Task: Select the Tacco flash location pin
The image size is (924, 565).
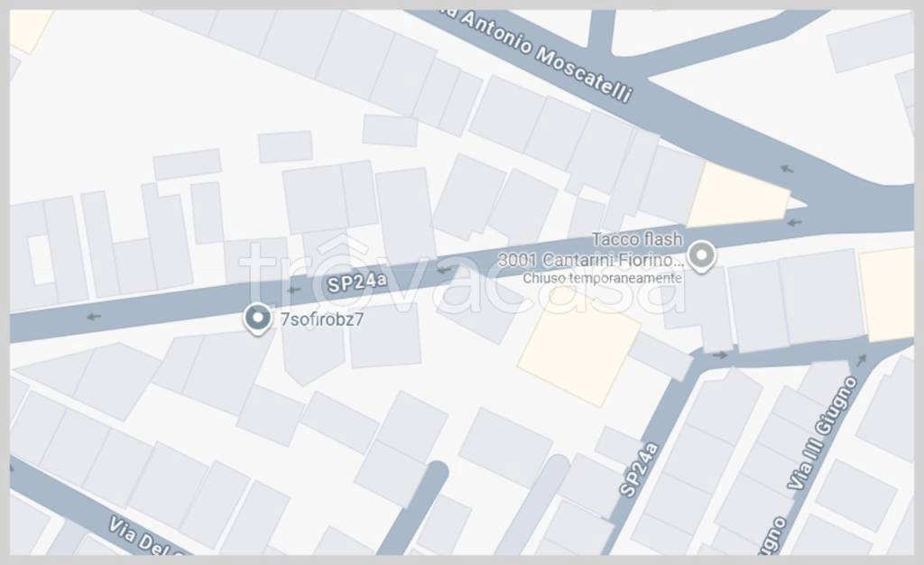Action: pyautogui.click(x=701, y=256)
